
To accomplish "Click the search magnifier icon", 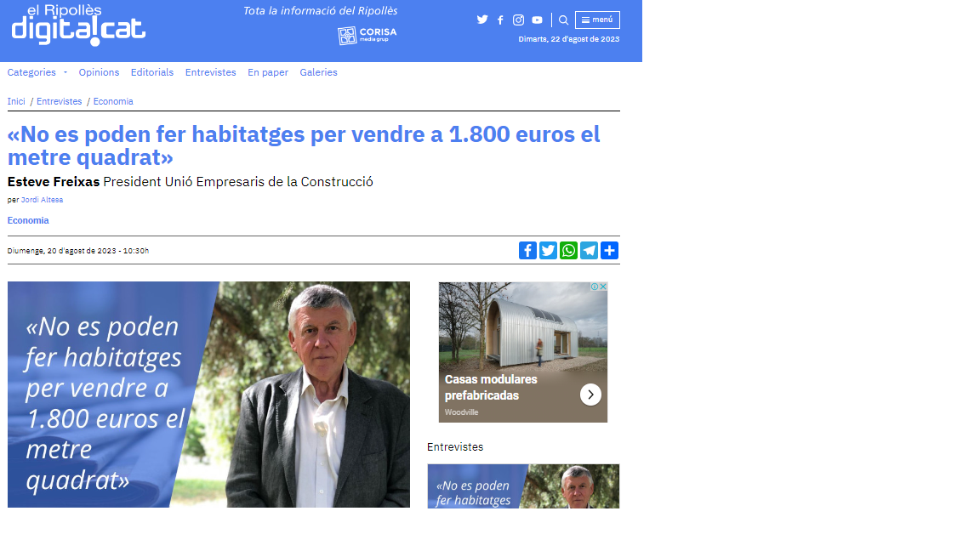I will pos(563,20).
